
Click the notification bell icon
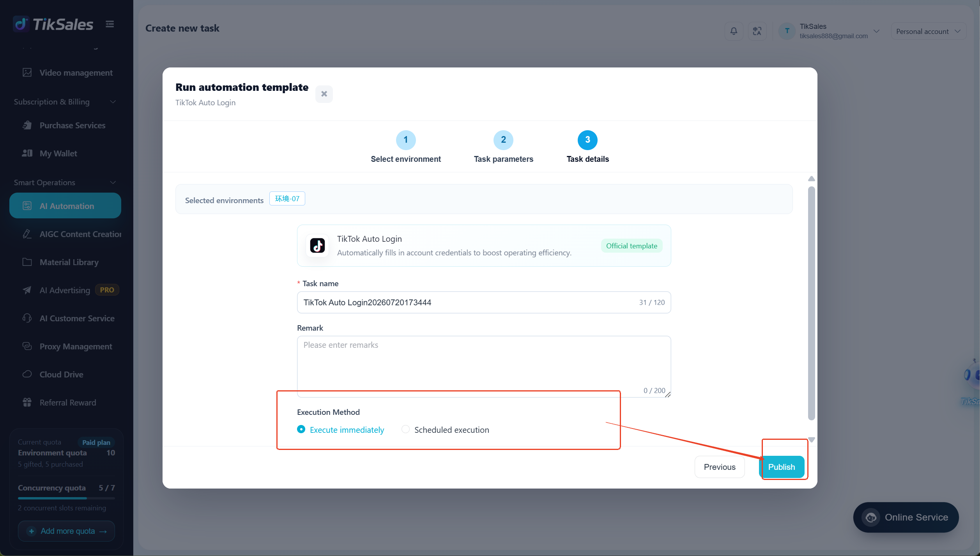pos(734,31)
